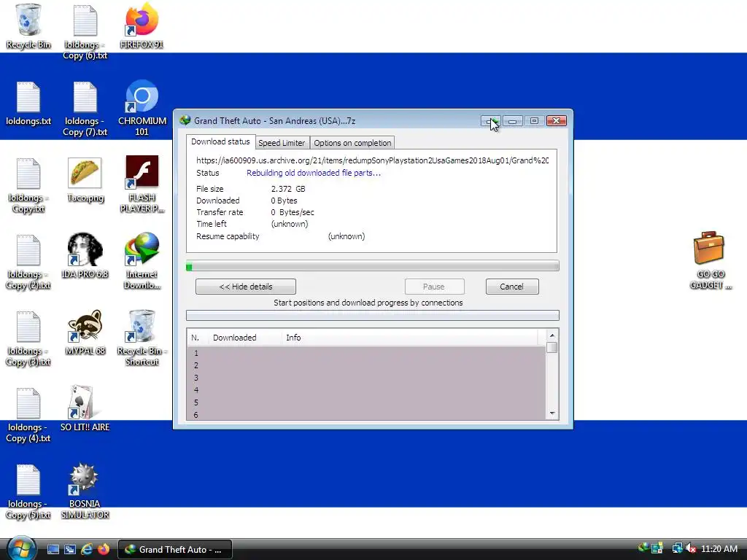Click the green download progress bar
Screen dimensions: 747x560
click(x=373, y=266)
